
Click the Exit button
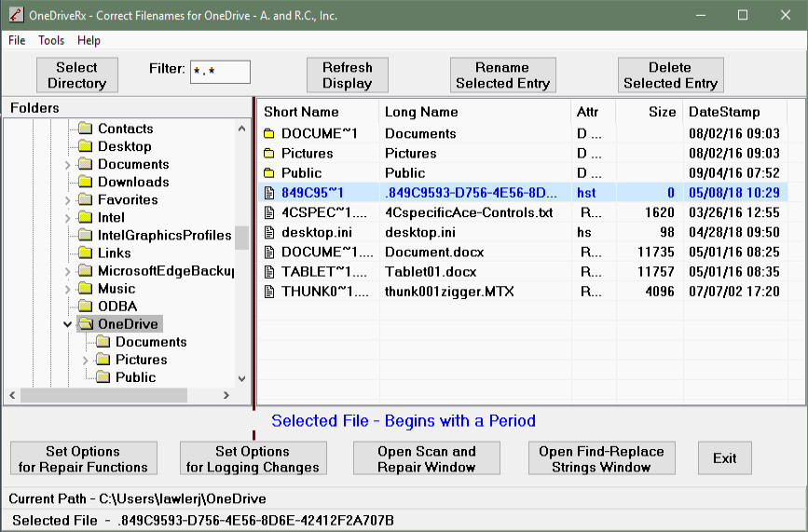click(x=724, y=458)
